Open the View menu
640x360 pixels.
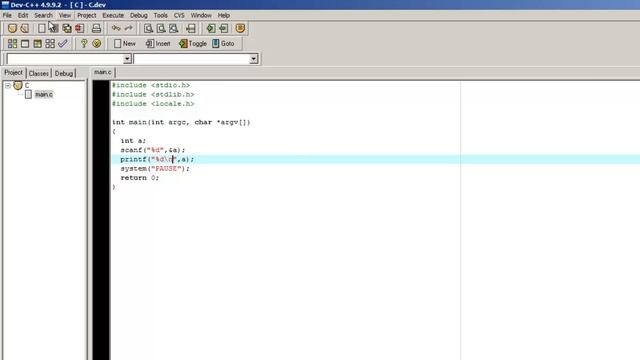pos(64,15)
